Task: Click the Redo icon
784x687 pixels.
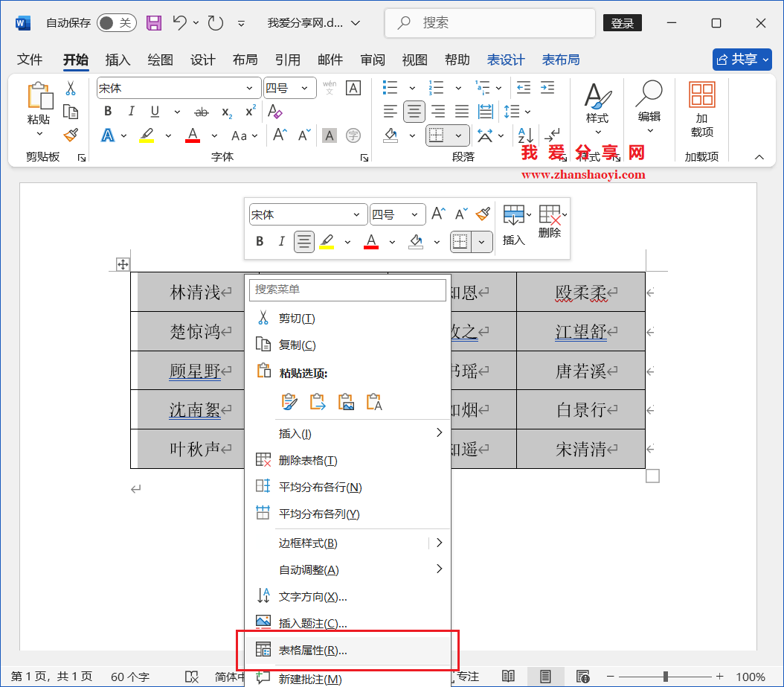Action: point(216,22)
